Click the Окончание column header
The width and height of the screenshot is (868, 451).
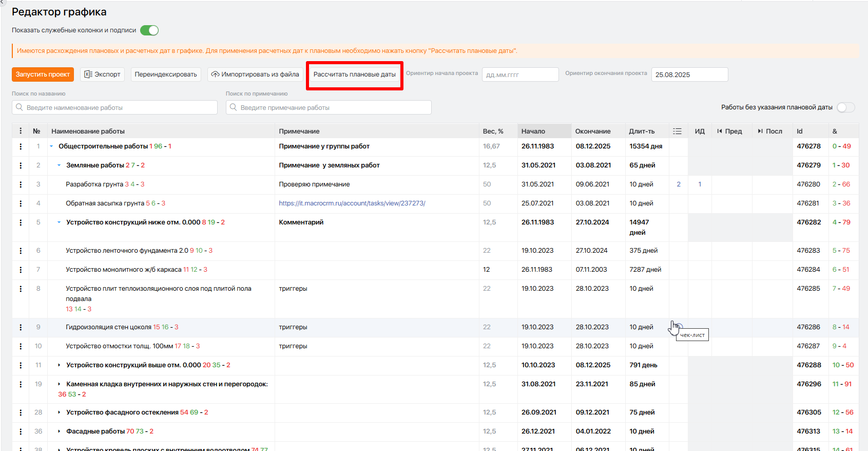pos(593,131)
